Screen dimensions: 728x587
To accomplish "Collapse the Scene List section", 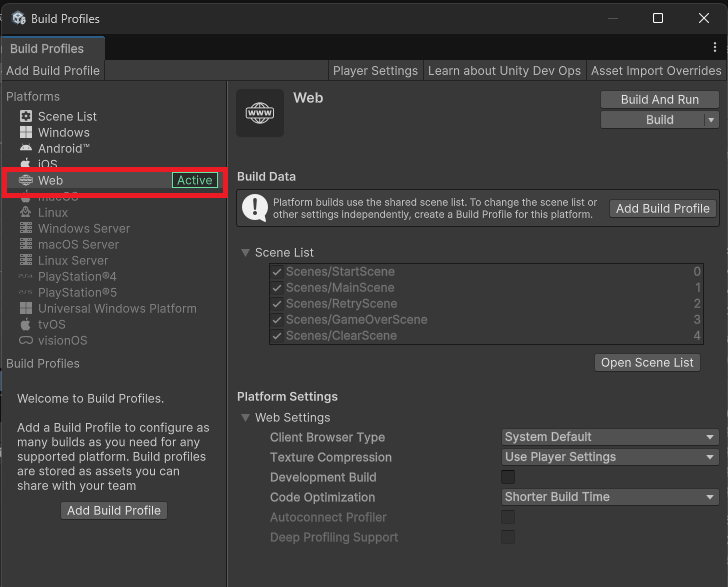I will (x=246, y=253).
